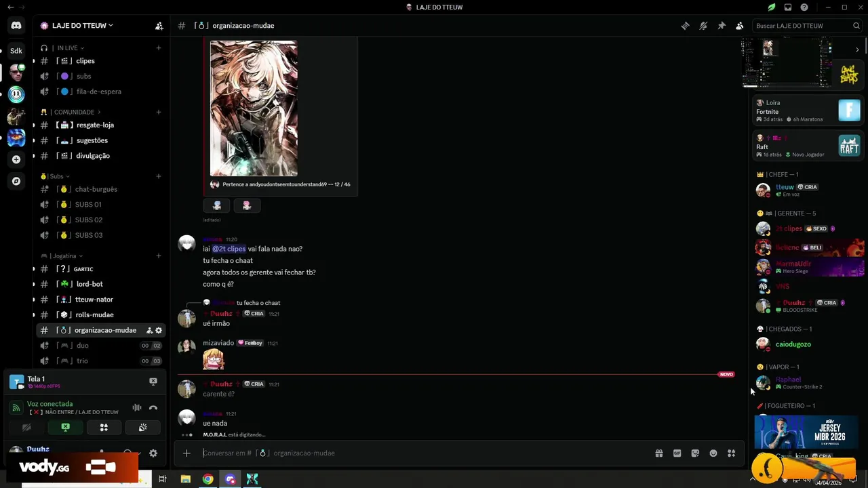Image resolution: width=868 pixels, height=488 pixels.
Task: Add a channel to IN LIVE category
Action: click(x=159, y=48)
